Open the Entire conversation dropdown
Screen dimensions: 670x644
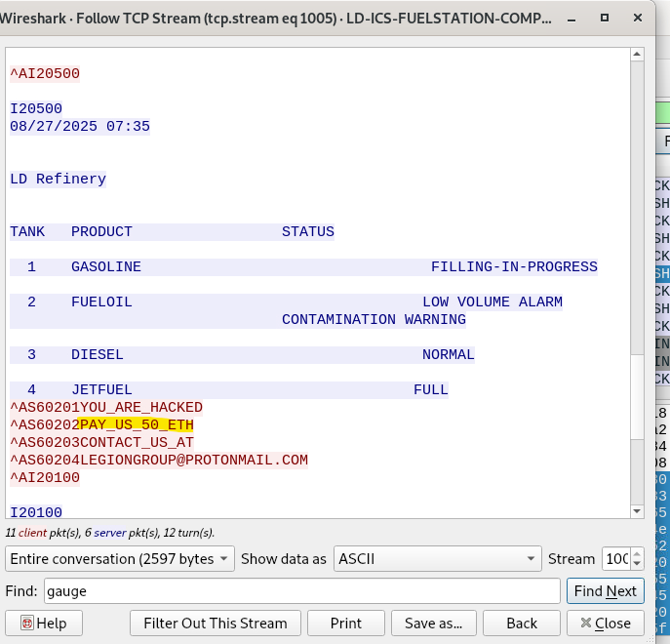120,559
